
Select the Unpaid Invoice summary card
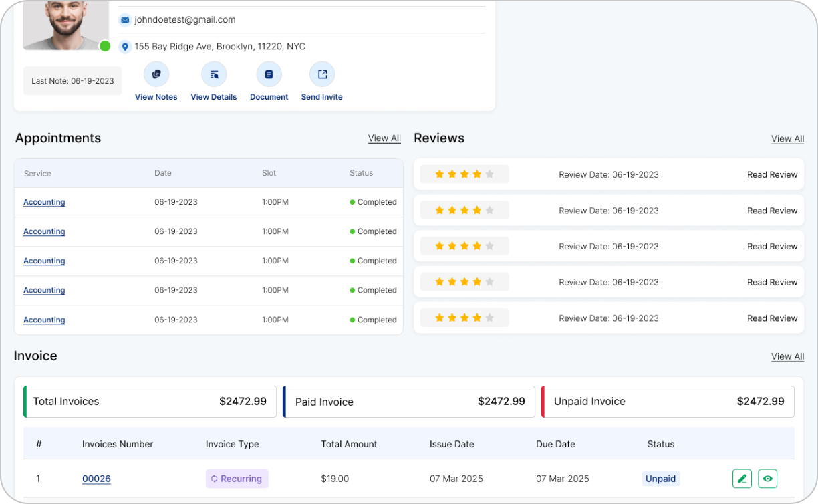pos(668,402)
